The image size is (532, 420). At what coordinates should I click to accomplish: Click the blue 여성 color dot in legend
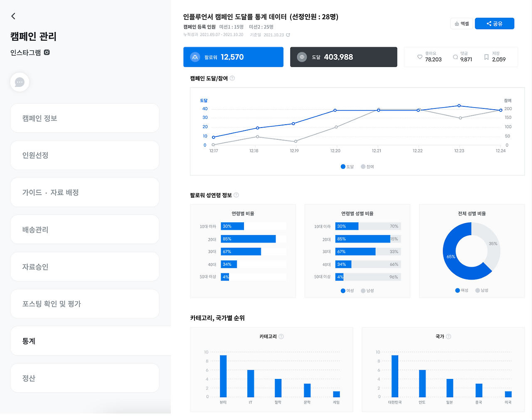[457, 290]
